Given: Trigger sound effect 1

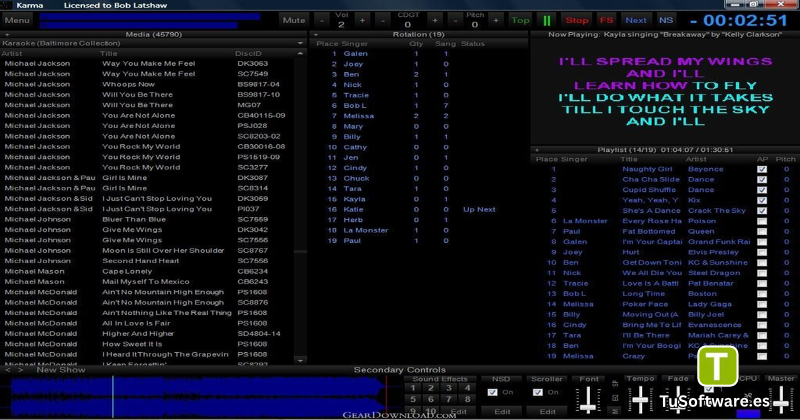Looking at the screenshot, I should click(x=413, y=388).
